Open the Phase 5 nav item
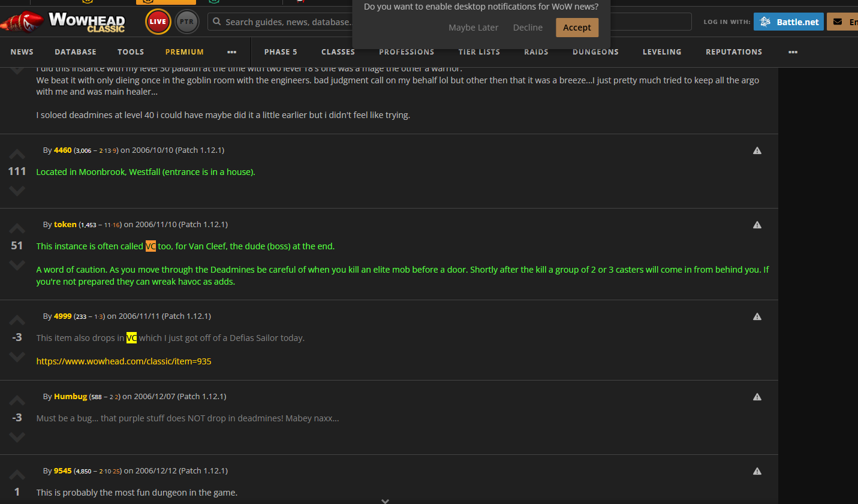This screenshot has height=504, width=858. coord(281,52)
